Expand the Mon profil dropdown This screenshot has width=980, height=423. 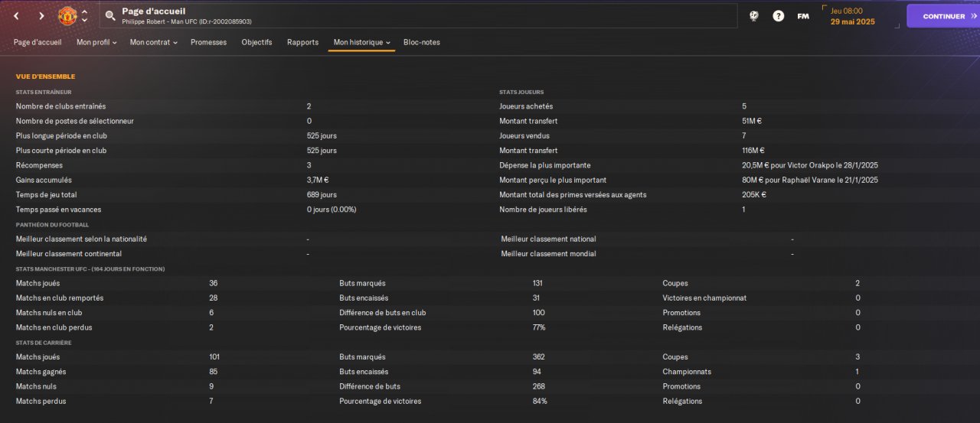point(96,43)
